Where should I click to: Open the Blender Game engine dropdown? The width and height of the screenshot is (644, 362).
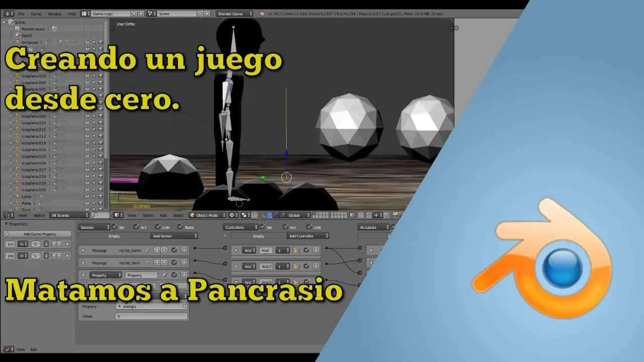click(235, 14)
